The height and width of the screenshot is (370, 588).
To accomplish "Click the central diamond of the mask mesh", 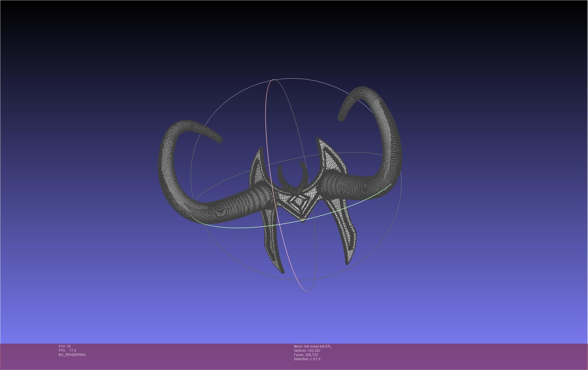I will point(298,201).
